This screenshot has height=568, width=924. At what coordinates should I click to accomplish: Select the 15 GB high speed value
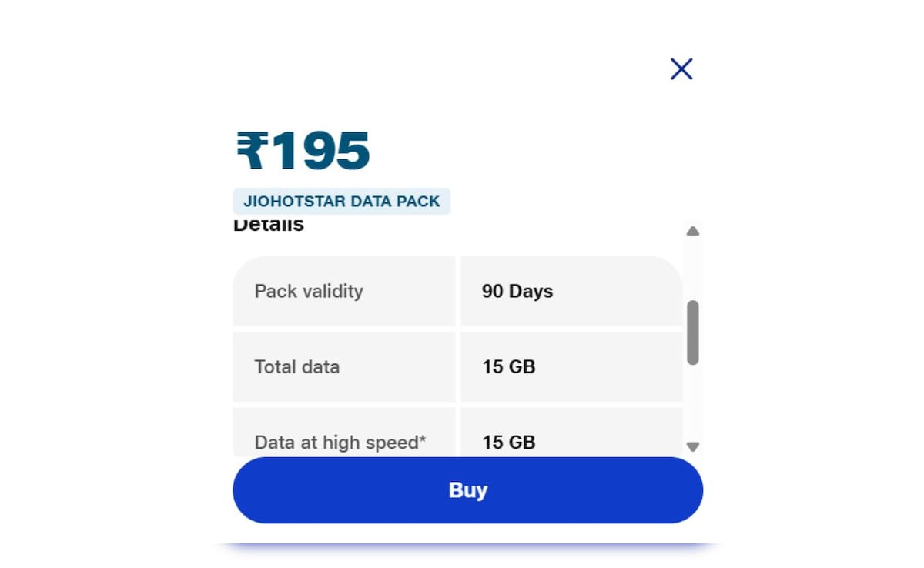pyautogui.click(x=508, y=443)
